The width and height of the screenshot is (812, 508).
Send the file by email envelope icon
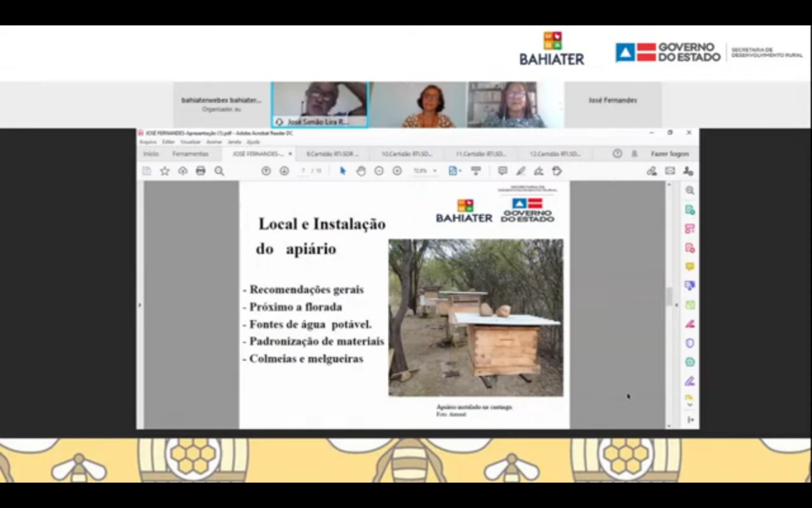[x=670, y=171]
